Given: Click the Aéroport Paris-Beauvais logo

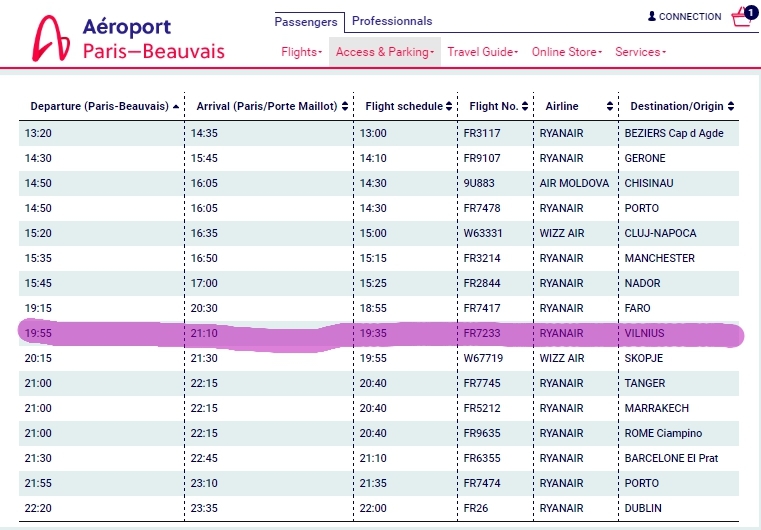Looking at the screenshot, I should [128, 38].
